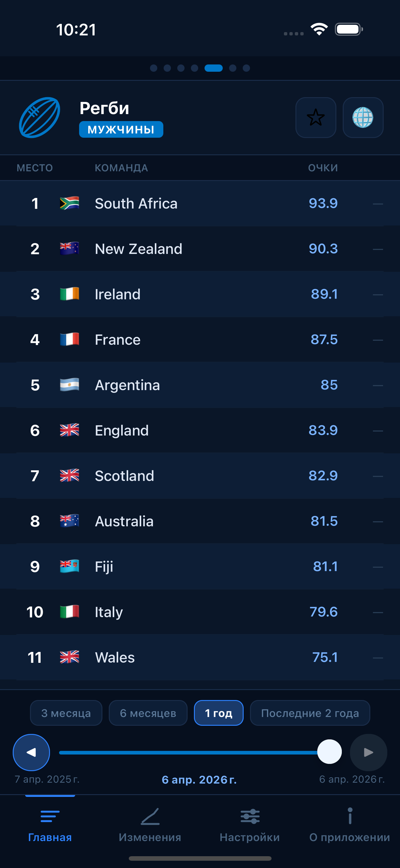Click the favorite star icon
Screen dimensions: 400x868
point(316,118)
